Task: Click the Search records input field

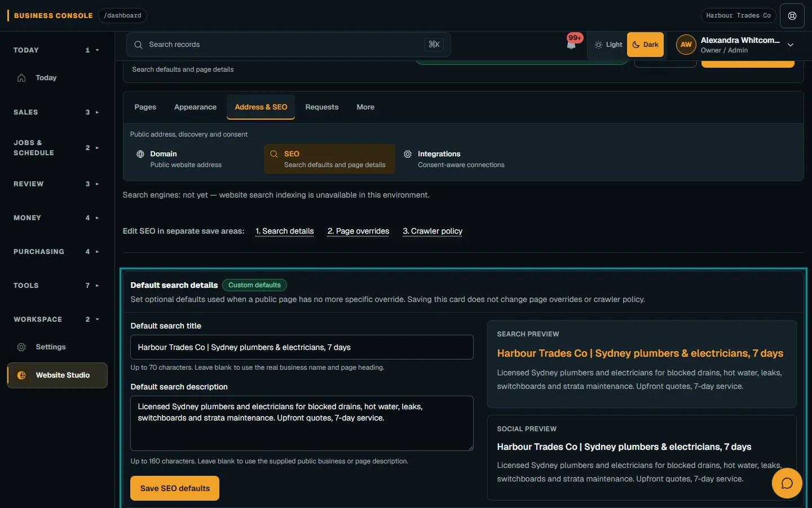Action: click(x=289, y=45)
